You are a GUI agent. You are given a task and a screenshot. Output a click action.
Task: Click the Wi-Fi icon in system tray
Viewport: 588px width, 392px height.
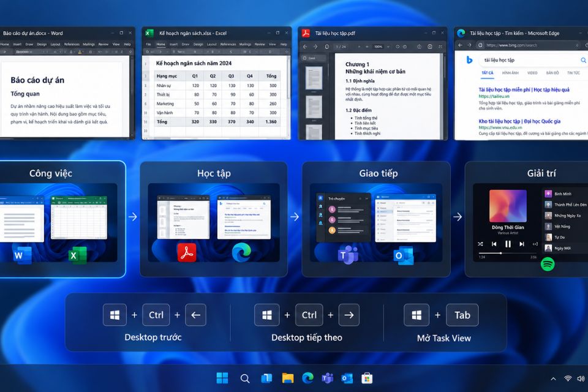(568, 379)
